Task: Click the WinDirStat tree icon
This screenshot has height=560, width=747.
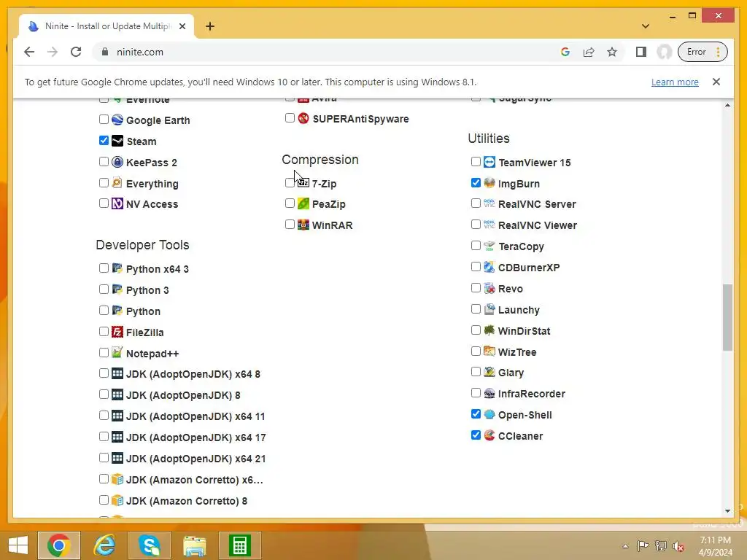Action: [489, 330]
